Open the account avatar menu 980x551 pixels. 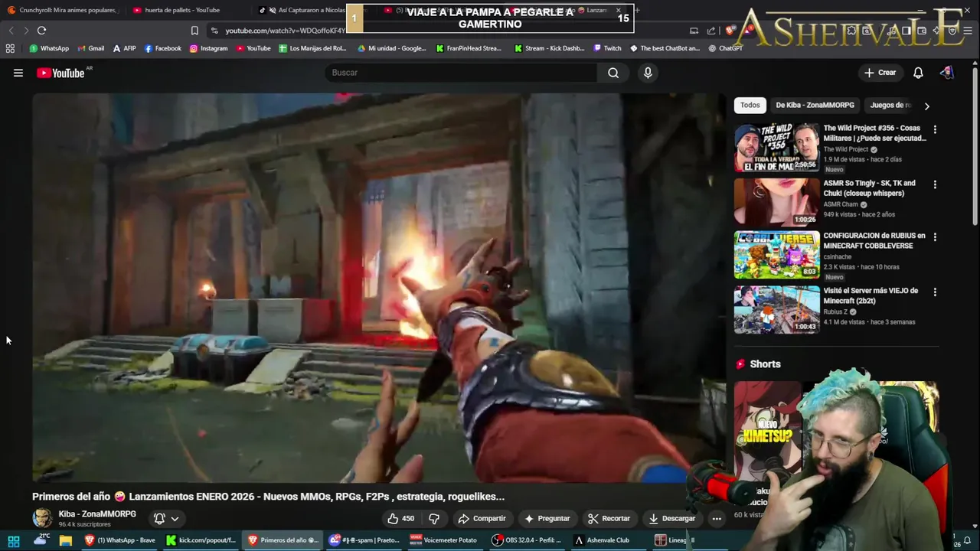[947, 73]
